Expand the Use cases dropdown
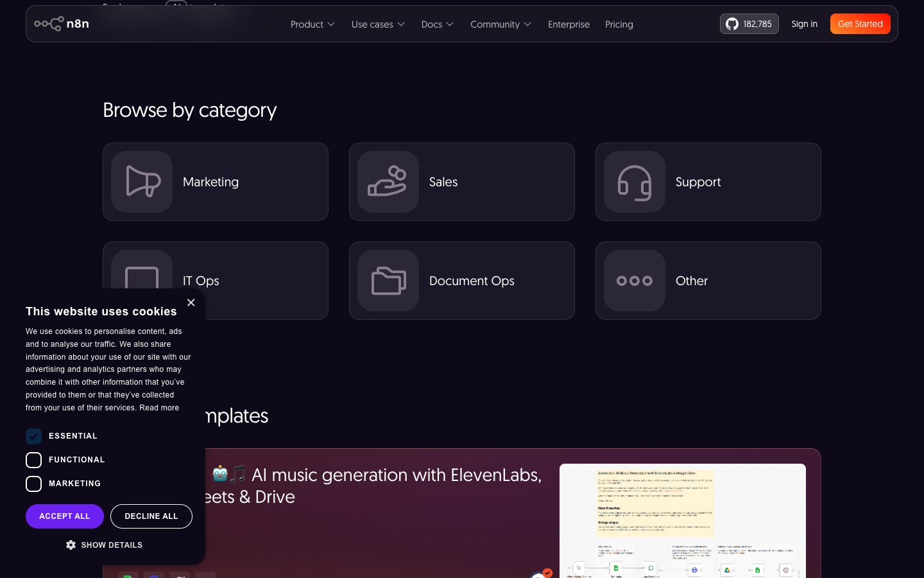This screenshot has height=578, width=924. point(378,24)
